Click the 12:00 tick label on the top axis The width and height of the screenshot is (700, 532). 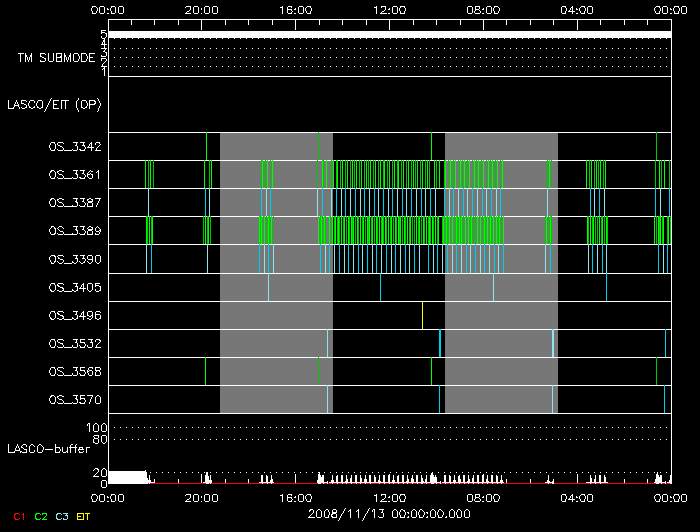tap(389, 8)
